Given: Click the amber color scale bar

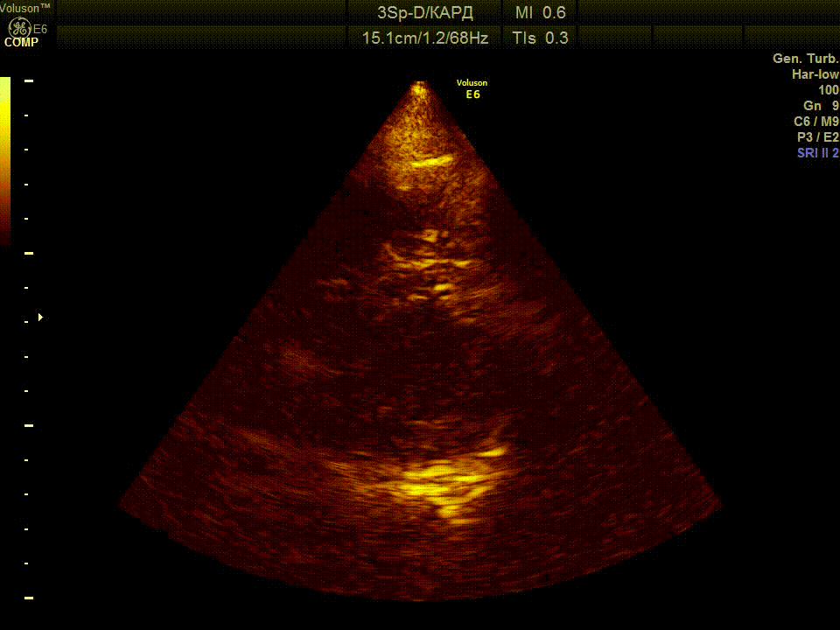Looking at the screenshot, I should (5, 161).
